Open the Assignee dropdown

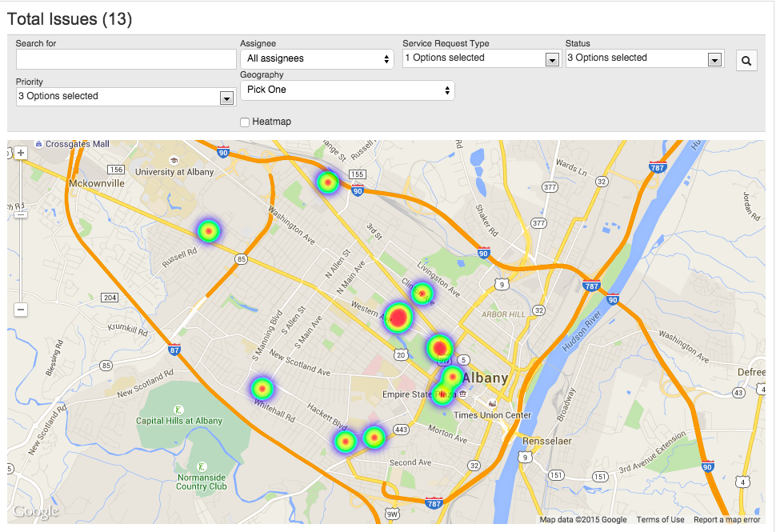tap(318, 59)
